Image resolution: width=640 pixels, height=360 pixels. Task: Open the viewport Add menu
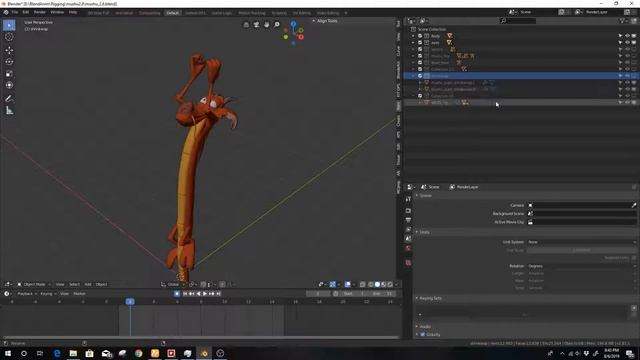click(88, 284)
